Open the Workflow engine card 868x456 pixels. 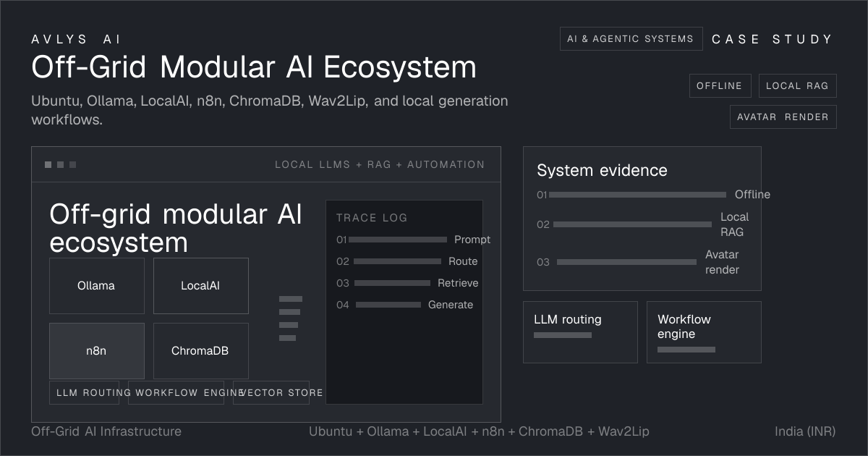704,332
